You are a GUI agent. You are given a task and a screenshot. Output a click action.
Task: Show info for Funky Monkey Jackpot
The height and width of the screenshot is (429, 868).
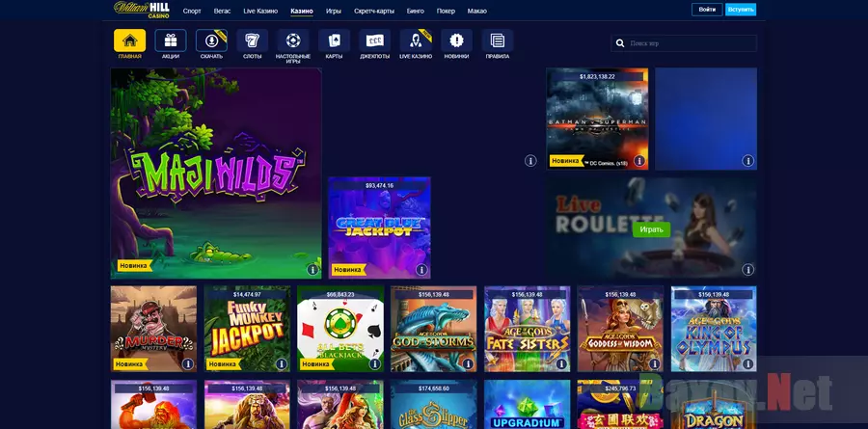pyautogui.click(x=282, y=363)
